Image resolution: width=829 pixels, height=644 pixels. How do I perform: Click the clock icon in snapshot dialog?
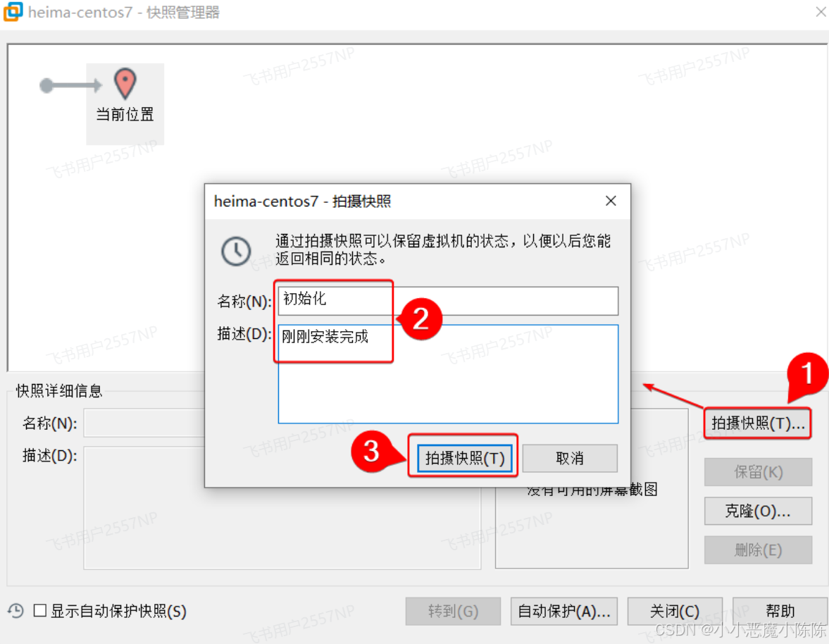tap(236, 251)
